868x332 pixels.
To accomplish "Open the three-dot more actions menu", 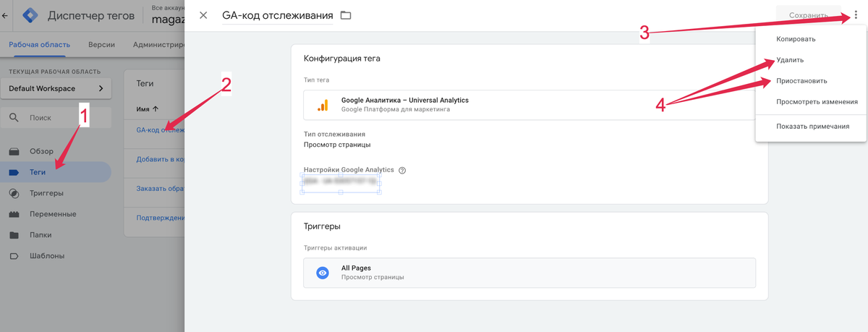I will 856,15.
